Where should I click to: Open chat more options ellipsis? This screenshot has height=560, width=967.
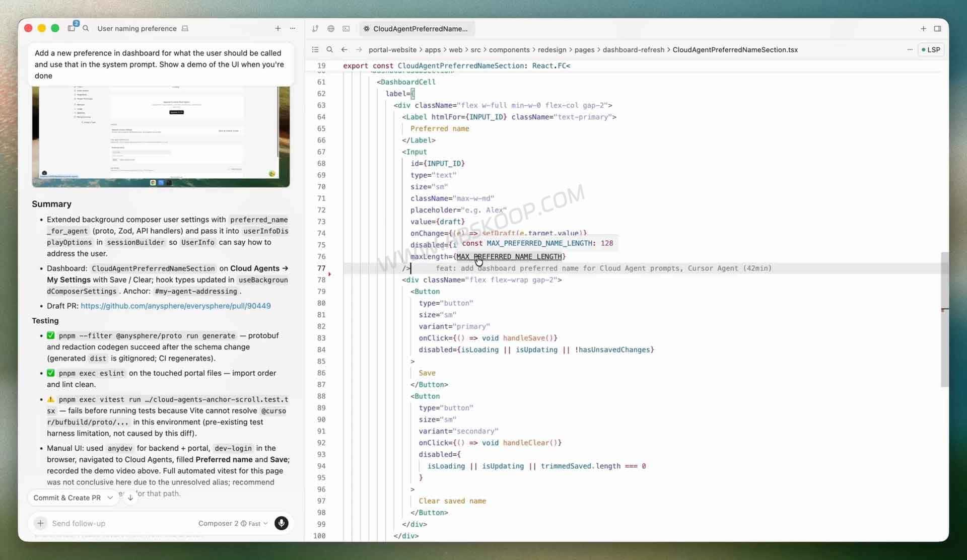(x=293, y=28)
